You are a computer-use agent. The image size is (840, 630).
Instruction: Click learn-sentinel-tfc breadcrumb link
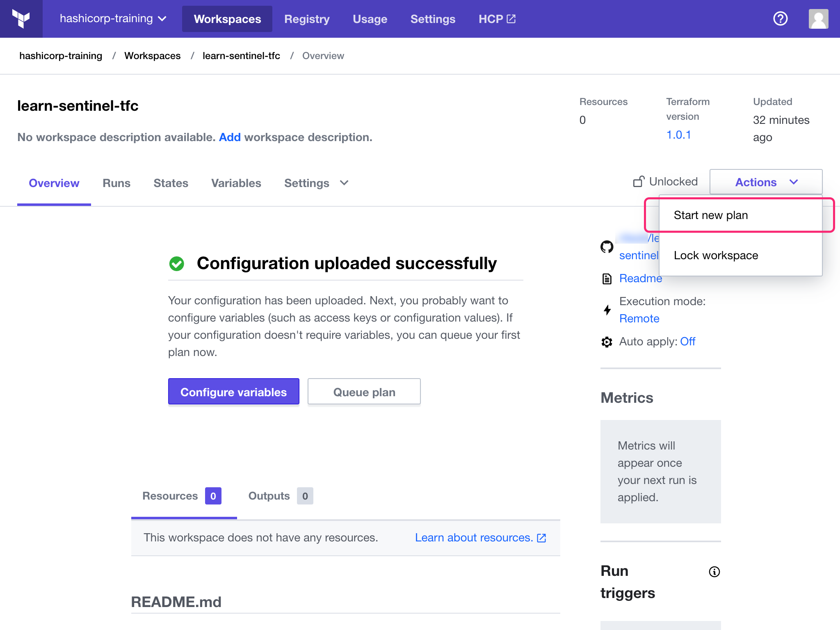tap(241, 56)
